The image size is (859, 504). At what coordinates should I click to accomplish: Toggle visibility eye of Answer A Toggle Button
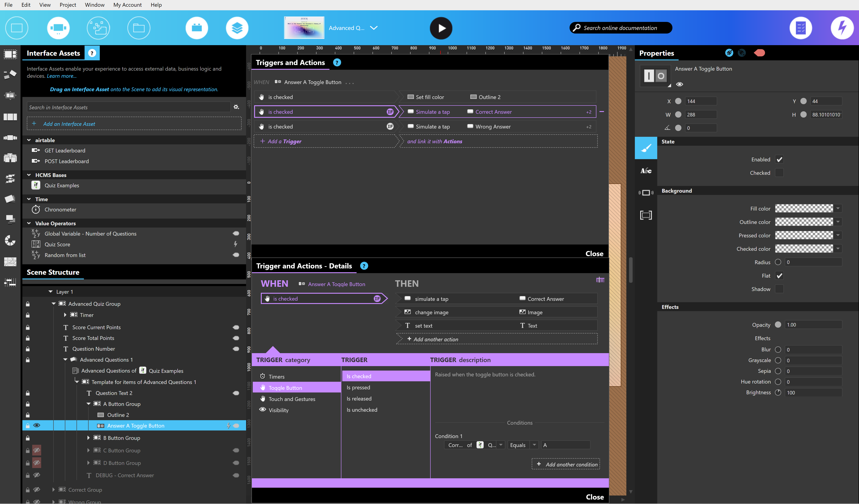(x=37, y=425)
